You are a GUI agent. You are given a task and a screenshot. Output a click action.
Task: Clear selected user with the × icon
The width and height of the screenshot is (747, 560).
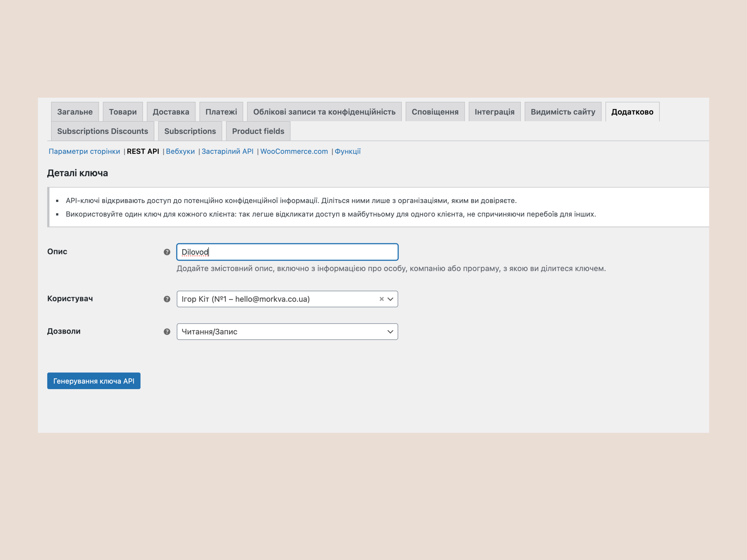coord(382,299)
